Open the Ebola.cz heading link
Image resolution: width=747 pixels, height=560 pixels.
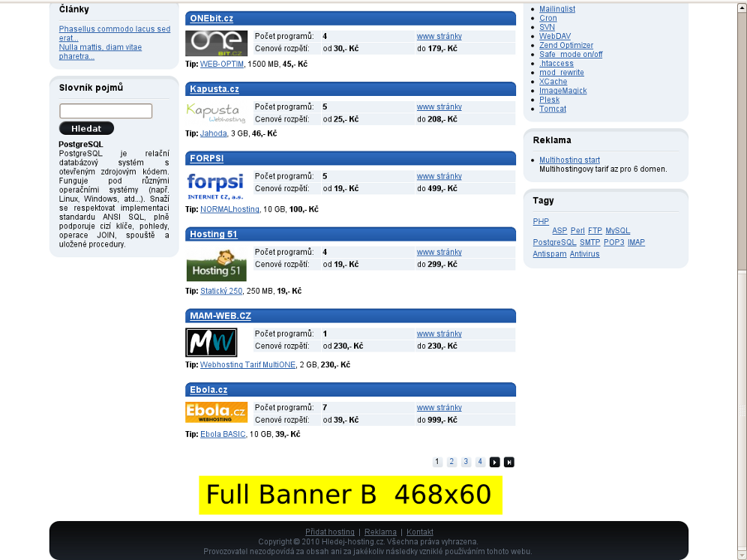[x=208, y=390]
